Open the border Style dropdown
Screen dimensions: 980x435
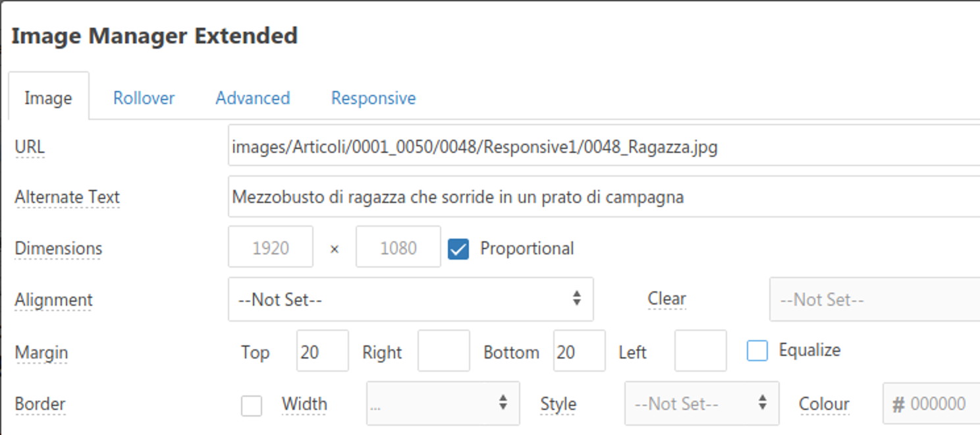coord(702,403)
